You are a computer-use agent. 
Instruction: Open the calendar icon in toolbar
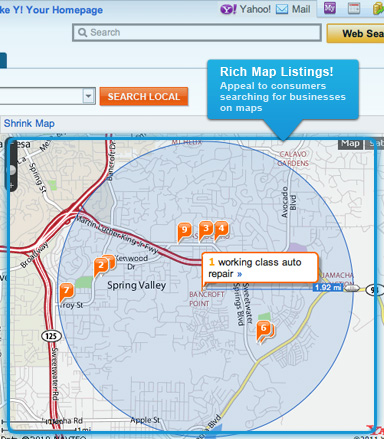pyautogui.click(x=354, y=8)
